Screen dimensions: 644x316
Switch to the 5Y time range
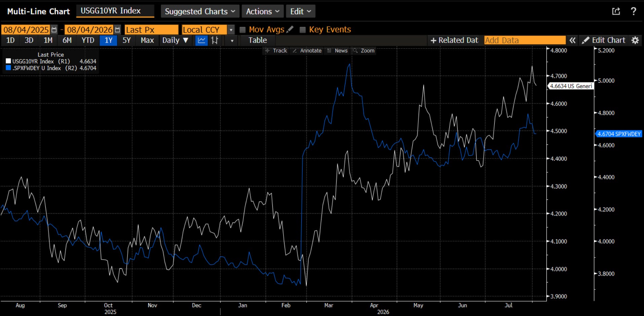point(126,40)
